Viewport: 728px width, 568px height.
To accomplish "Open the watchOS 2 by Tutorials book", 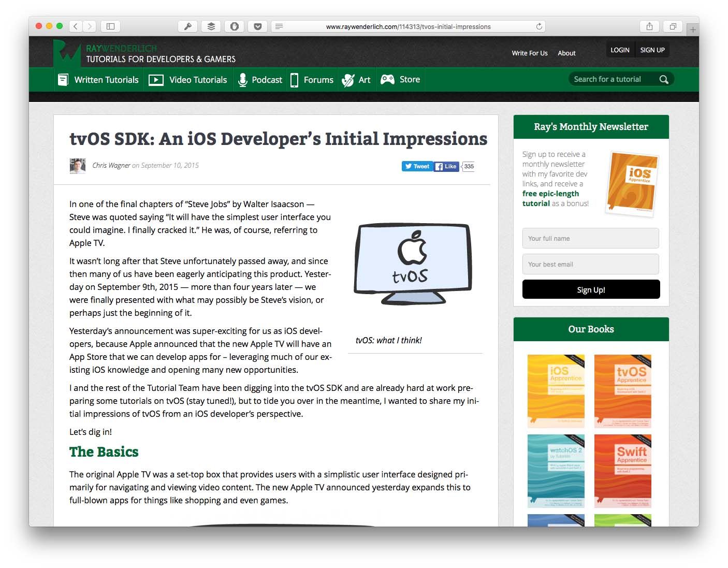I will point(556,471).
